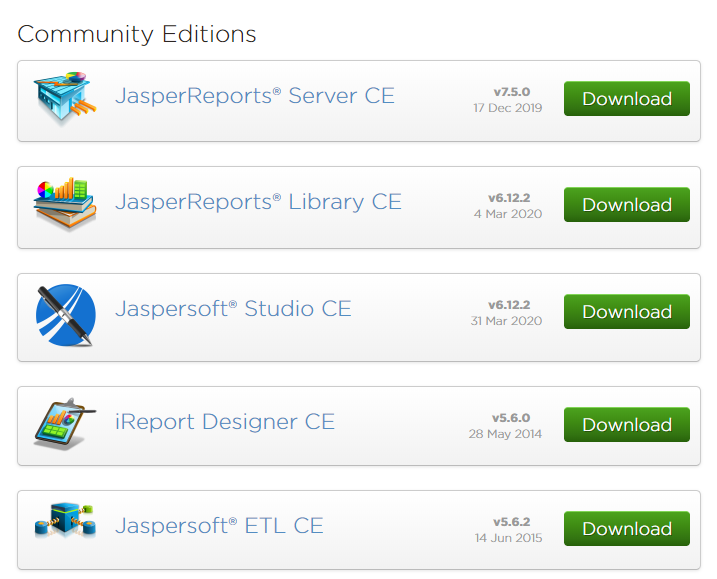Download iReport Designer CE
This screenshot has height=579, width=717.
coord(626,425)
